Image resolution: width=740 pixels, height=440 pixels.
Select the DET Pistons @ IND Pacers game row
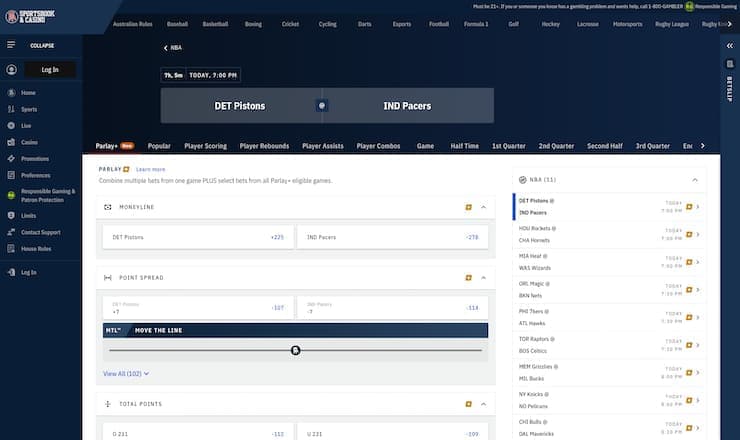coord(609,207)
